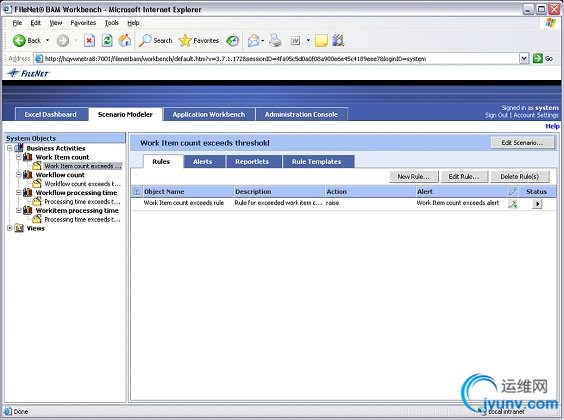Click the browser Forward arrow
This screenshot has height=420, width=564.
pos(63,41)
